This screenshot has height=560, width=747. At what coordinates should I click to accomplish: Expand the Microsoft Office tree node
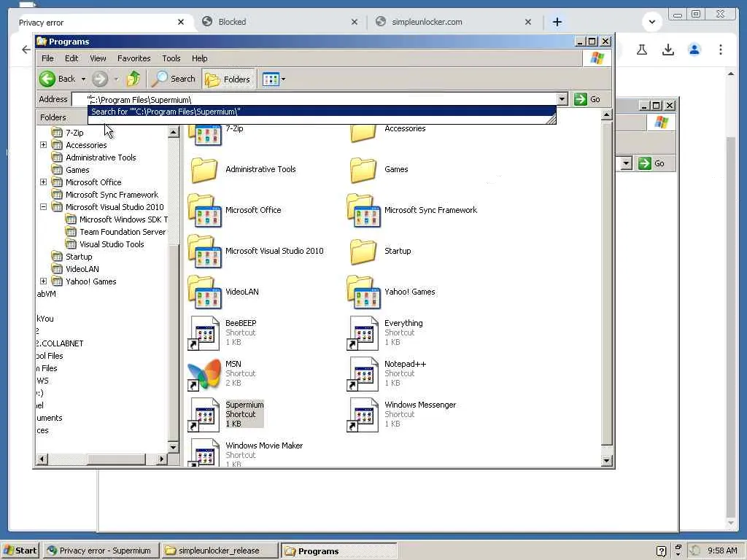(x=43, y=182)
